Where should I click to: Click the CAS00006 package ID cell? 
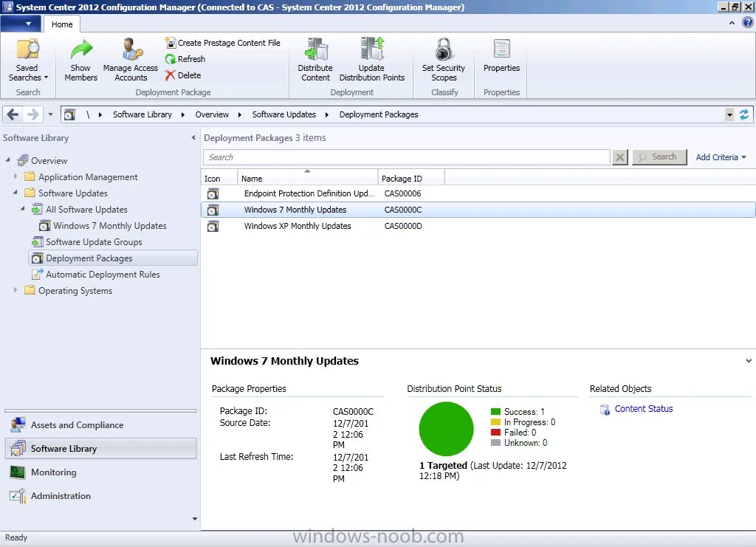(402, 193)
